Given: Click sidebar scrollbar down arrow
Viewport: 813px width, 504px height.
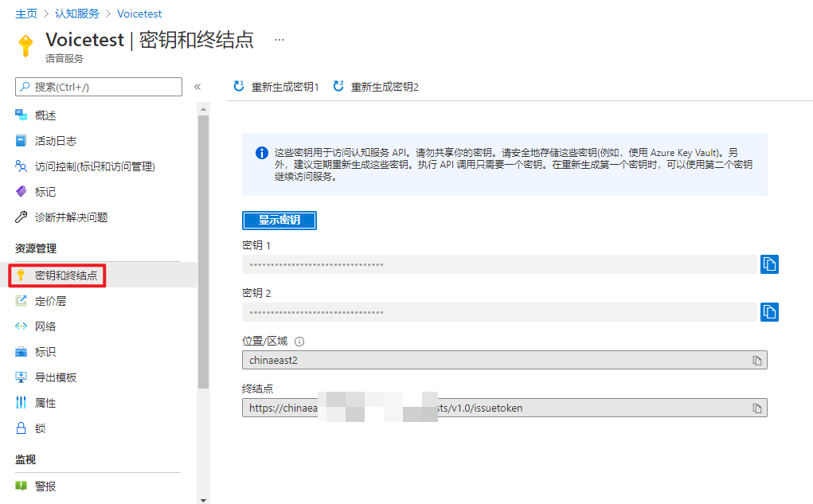Looking at the screenshot, I should click(203, 500).
